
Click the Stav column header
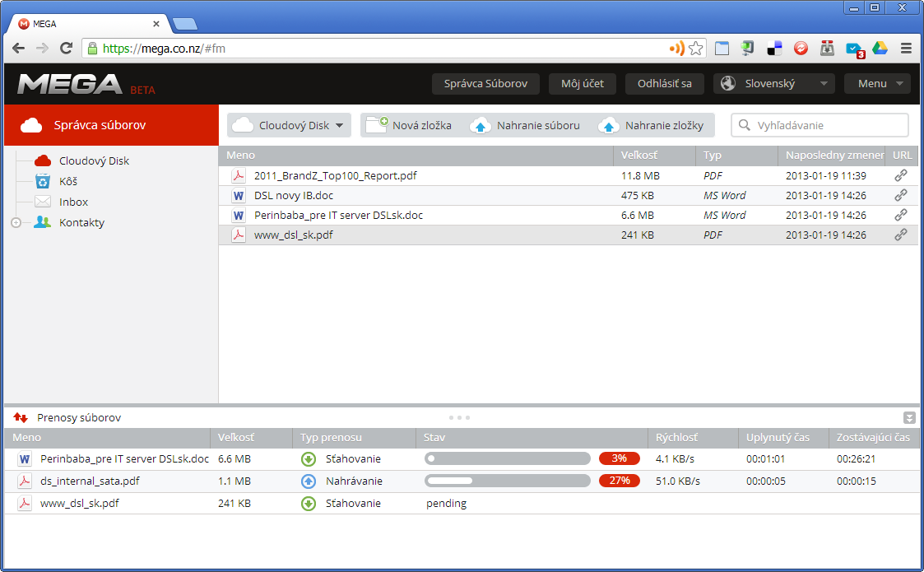pyautogui.click(x=532, y=438)
